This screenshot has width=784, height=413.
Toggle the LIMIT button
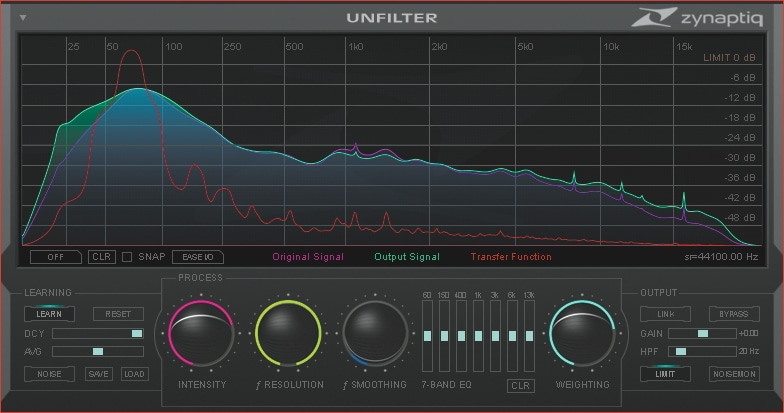point(666,374)
